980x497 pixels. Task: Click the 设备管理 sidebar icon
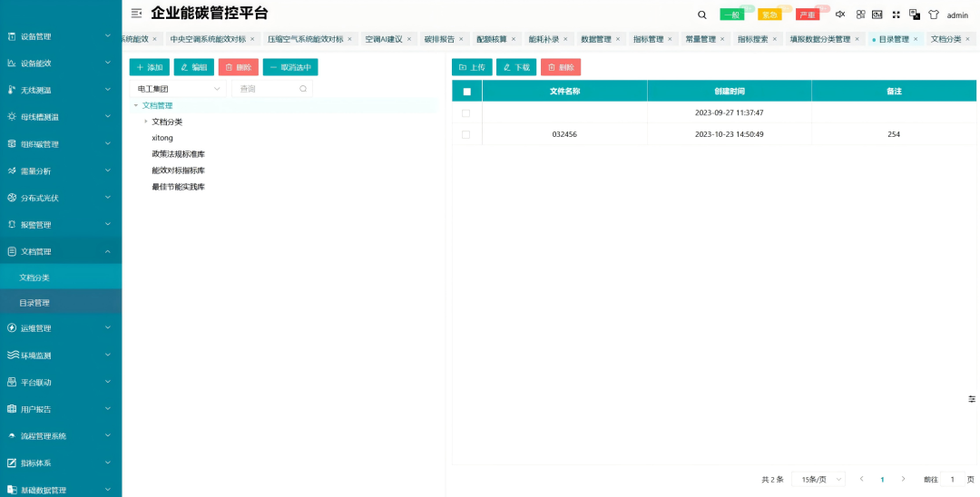coord(11,36)
